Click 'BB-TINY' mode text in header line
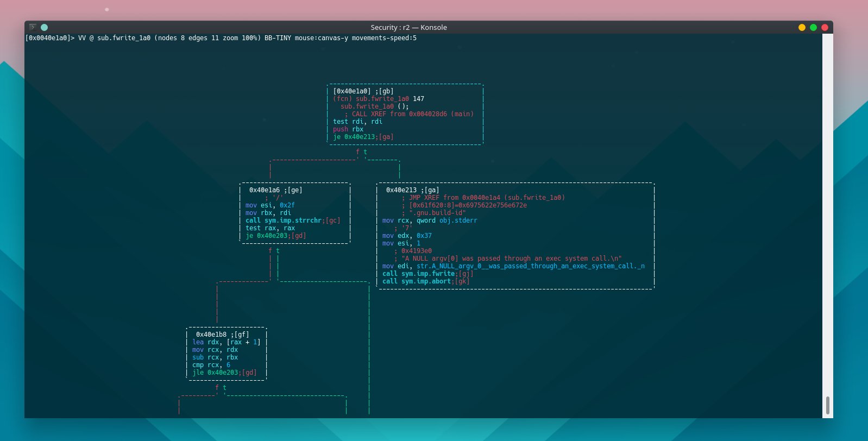The height and width of the screenshot is (441, 868). click(x=278, y=38)
